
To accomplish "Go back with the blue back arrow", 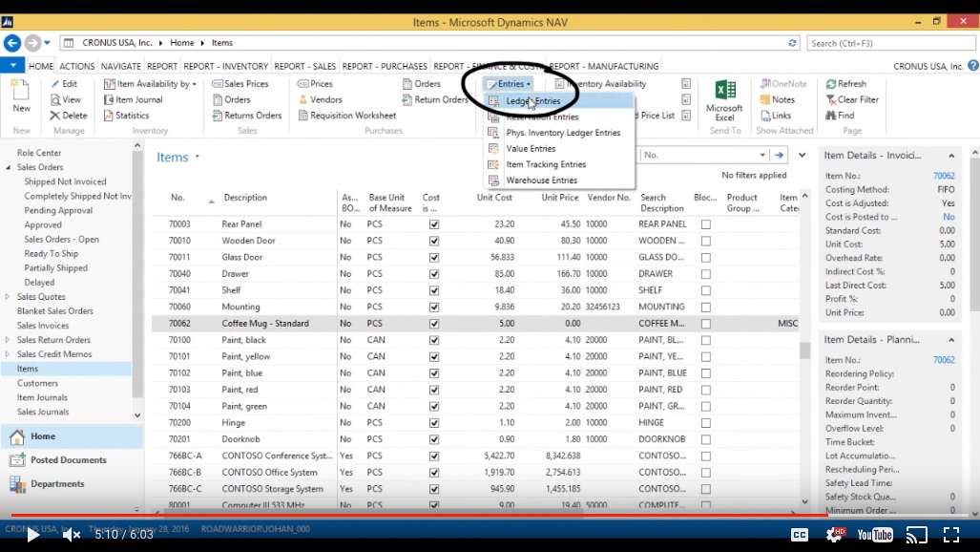I will point(11,43).
